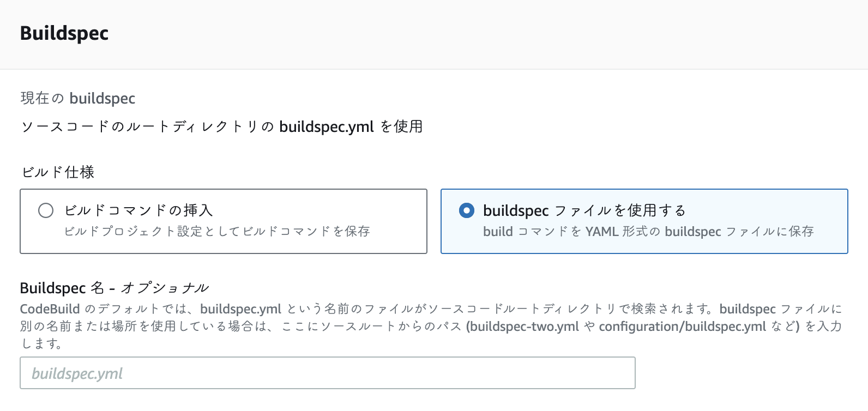The width and height of the screenshot is (868, 411).
Task: Click the Buildspec name input field
Action: click(328, 373)
